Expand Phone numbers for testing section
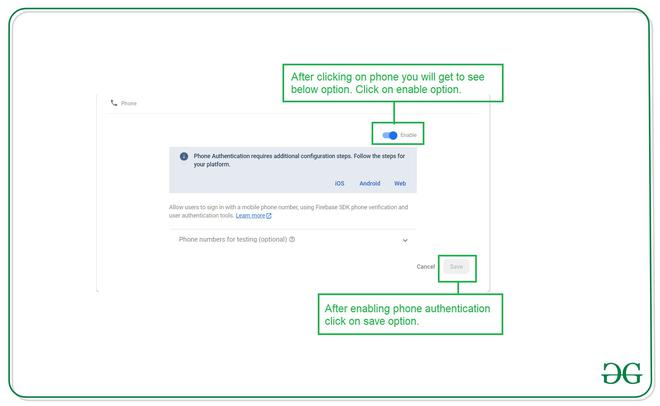 (x=293, y=240)
